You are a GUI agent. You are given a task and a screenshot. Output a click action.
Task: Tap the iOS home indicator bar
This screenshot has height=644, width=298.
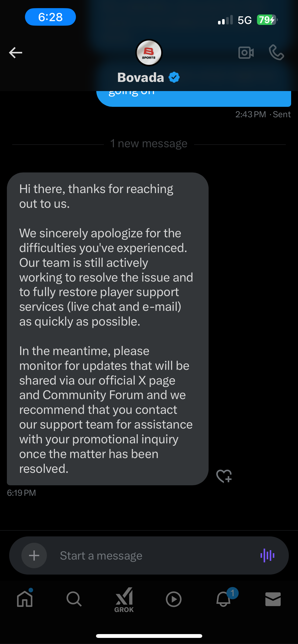tap(149, 636)
